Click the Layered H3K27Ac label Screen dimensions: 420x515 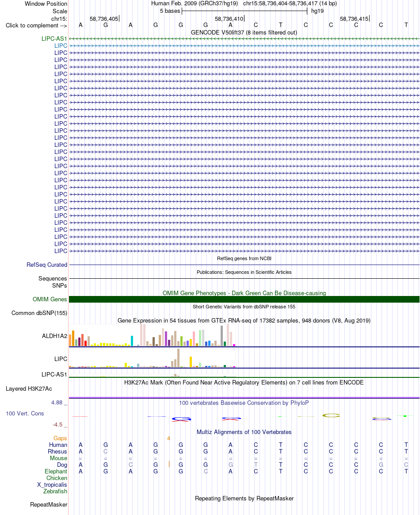point(29,389)
